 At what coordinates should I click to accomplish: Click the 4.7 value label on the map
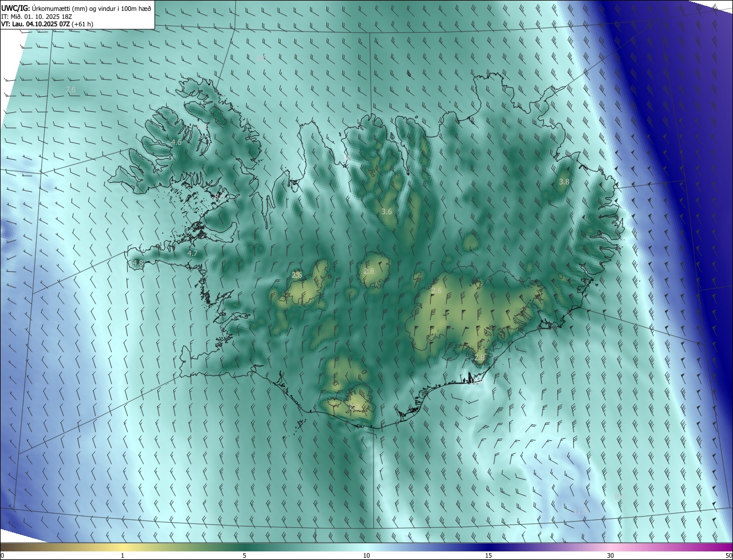192,253
